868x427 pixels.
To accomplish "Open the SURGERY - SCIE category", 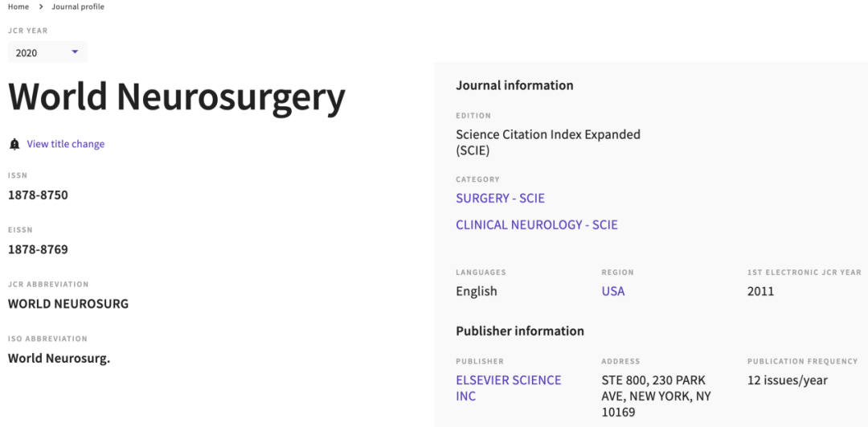I will coord(501,199).
